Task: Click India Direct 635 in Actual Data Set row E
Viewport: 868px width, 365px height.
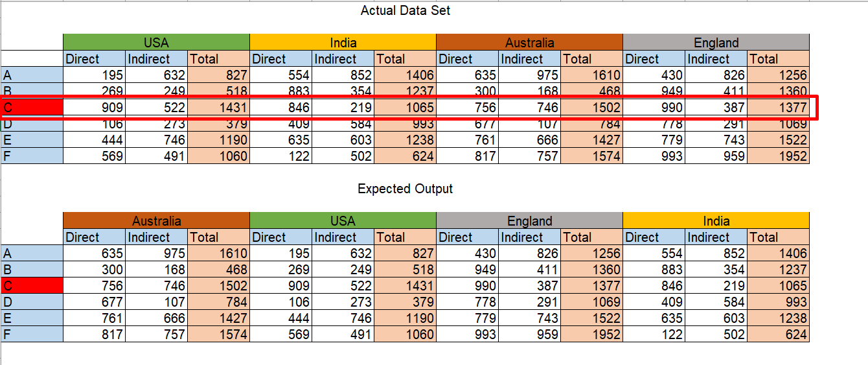Action: tap(280, 139)
